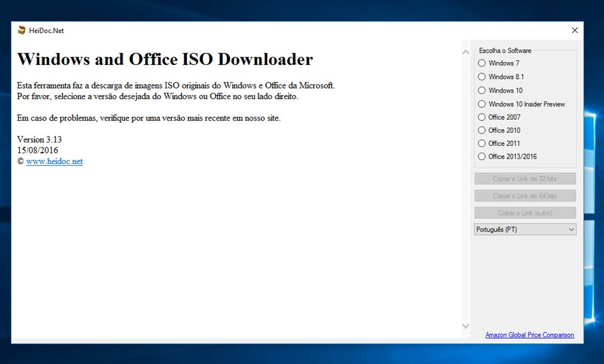
Task: Close the HeiDoc.Net window
Action: tap(575, 31)
